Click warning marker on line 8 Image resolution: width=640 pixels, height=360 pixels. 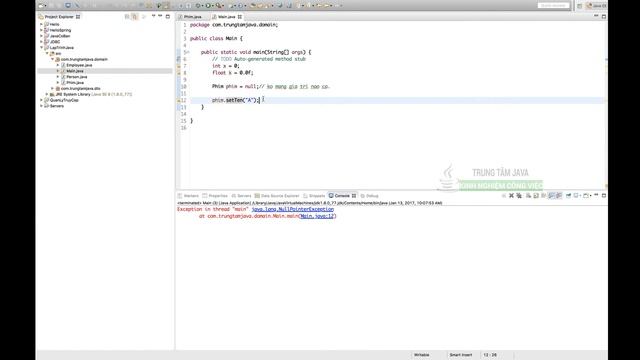(178, 73)
